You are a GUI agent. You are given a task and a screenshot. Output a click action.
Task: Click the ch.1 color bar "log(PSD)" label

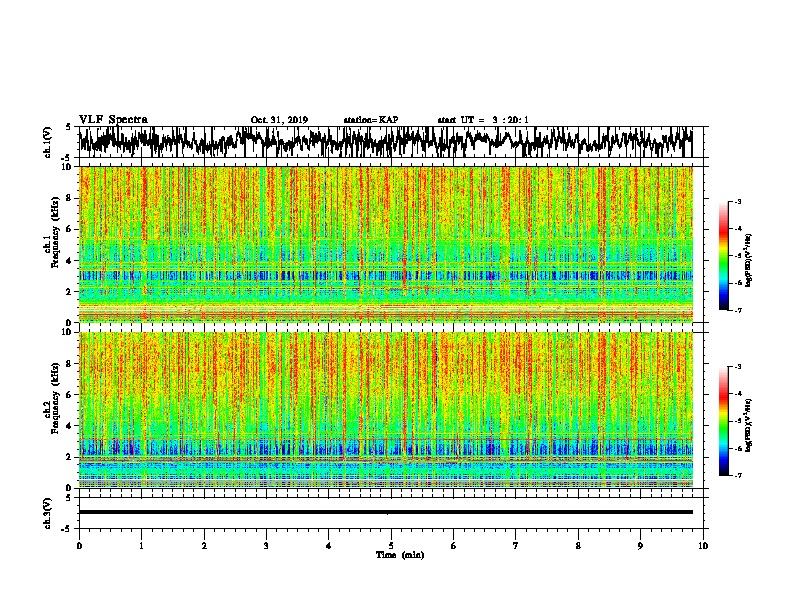(x=749, y=260)
